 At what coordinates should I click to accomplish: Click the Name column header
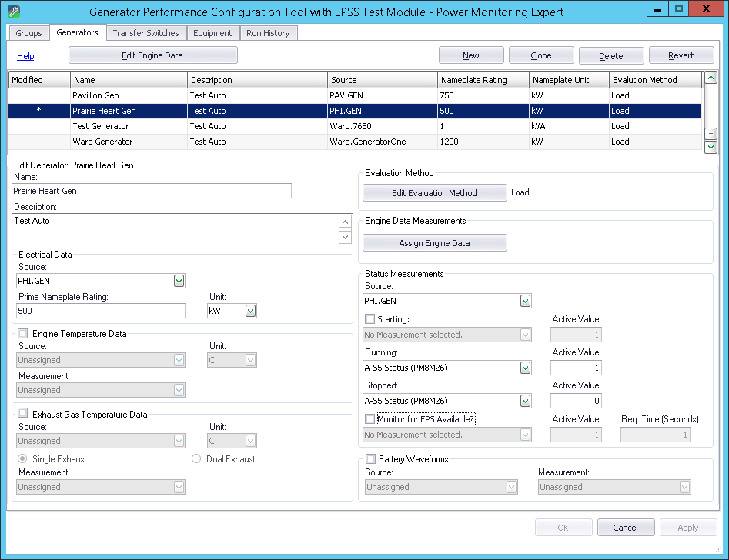(x=129, y=80)
